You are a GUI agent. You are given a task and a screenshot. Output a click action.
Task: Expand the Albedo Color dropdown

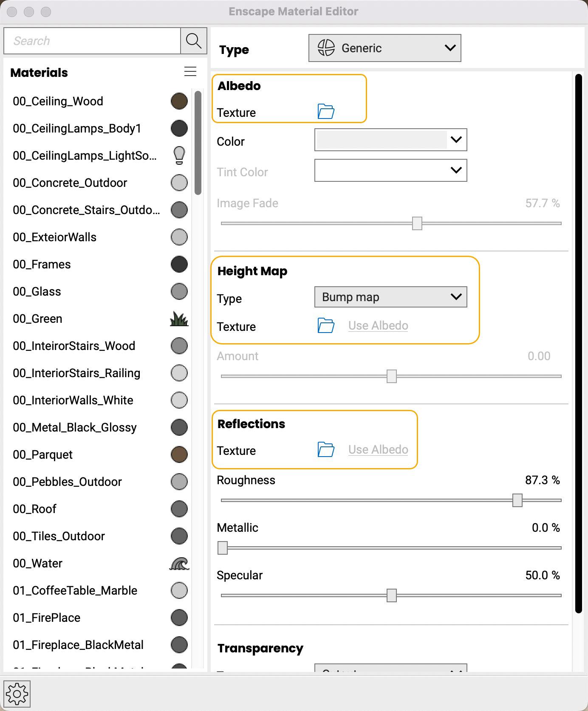click(x=456, y=140)
